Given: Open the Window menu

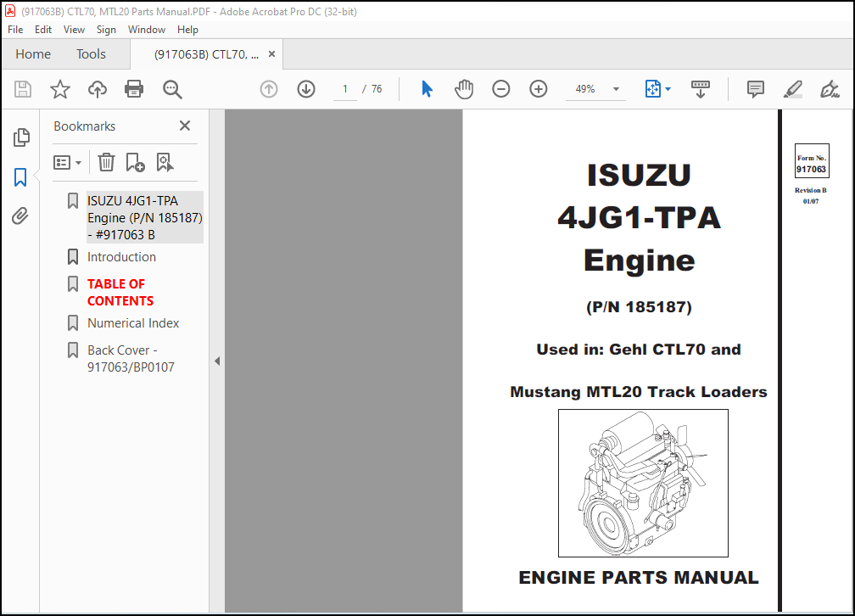Looking at the screenshot, I should 147,30.
